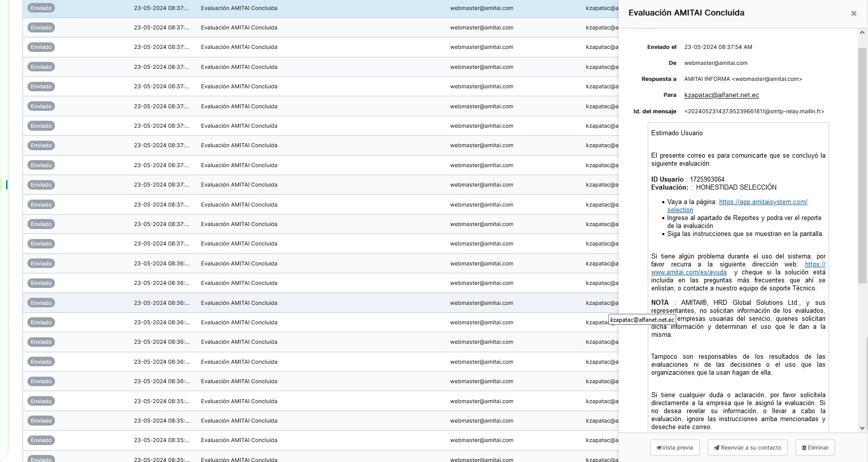Click the trash icon in Eliminar
This screenshot has width=868, height=462.
tap(804, 448)
